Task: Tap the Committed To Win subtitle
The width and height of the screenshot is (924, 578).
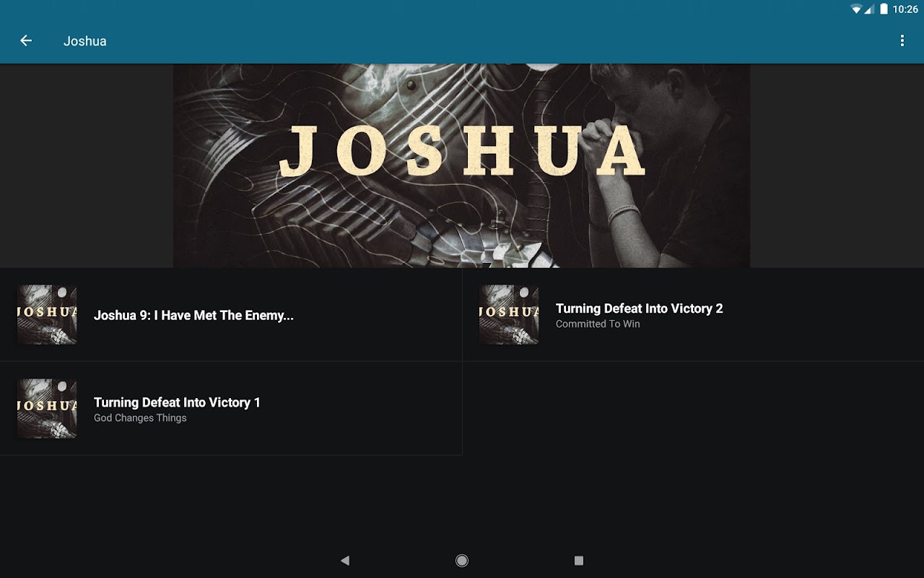Action: coord(598,324)
